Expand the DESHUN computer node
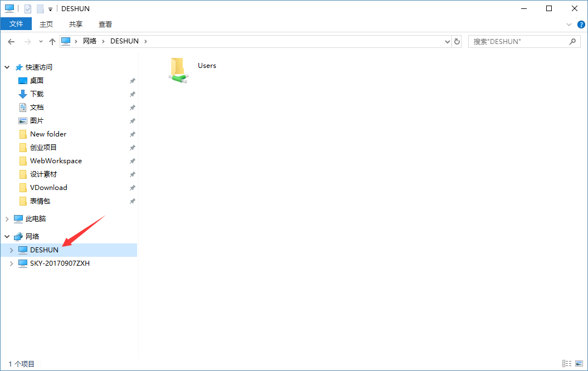 point(11,250)
